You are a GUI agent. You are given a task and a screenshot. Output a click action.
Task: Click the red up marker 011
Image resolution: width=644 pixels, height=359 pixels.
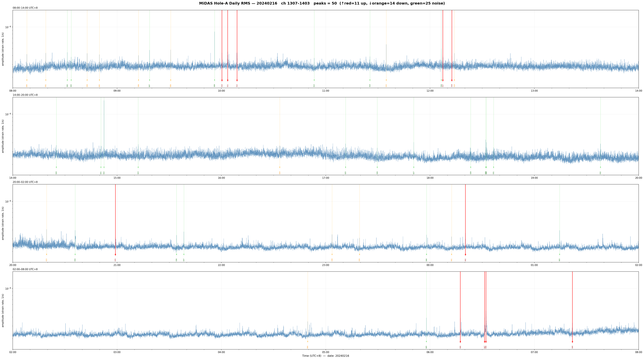(228, 80)
